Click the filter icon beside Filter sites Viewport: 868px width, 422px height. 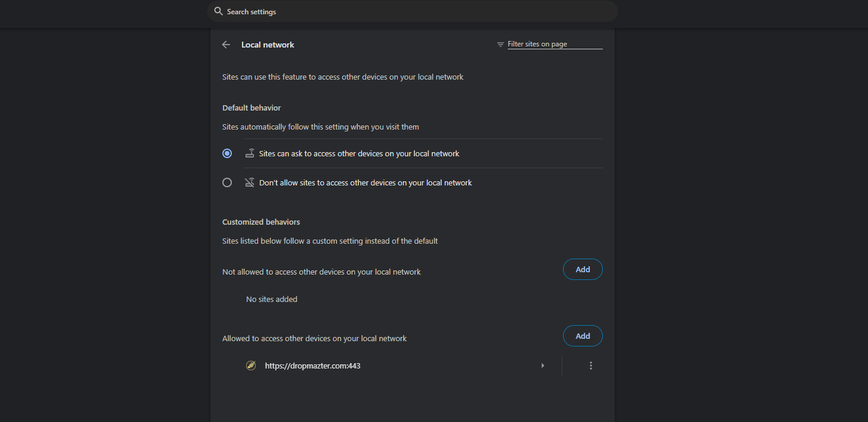(x=501, y=45)
